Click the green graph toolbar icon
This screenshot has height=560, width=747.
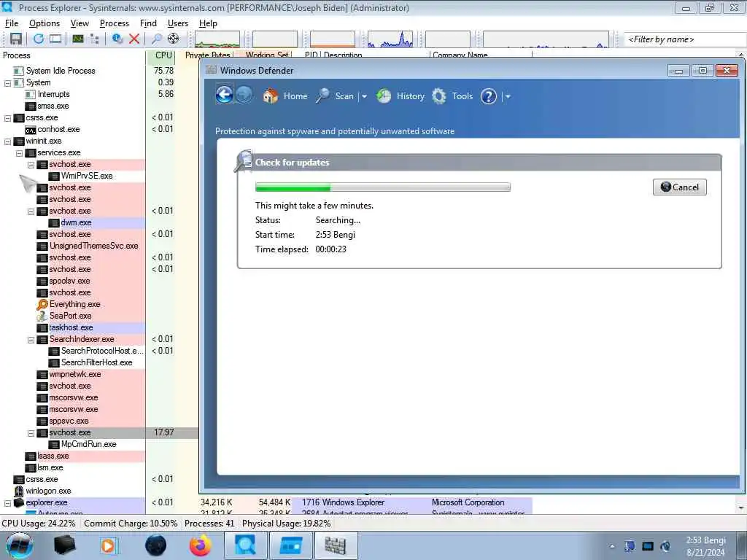[77, 39]
